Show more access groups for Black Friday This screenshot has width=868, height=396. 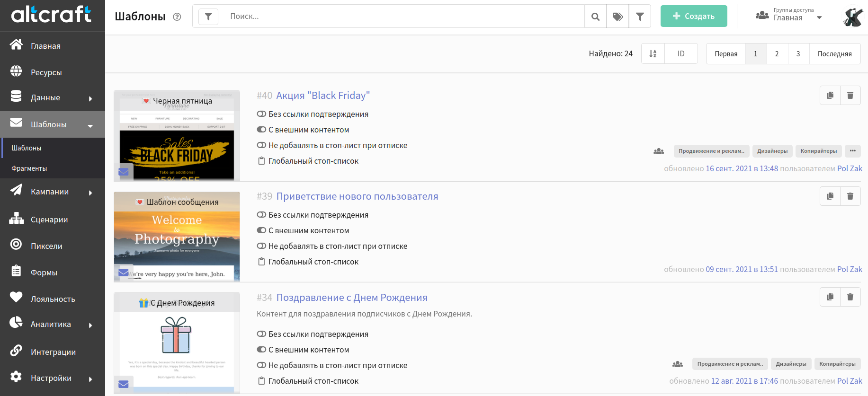852,151
